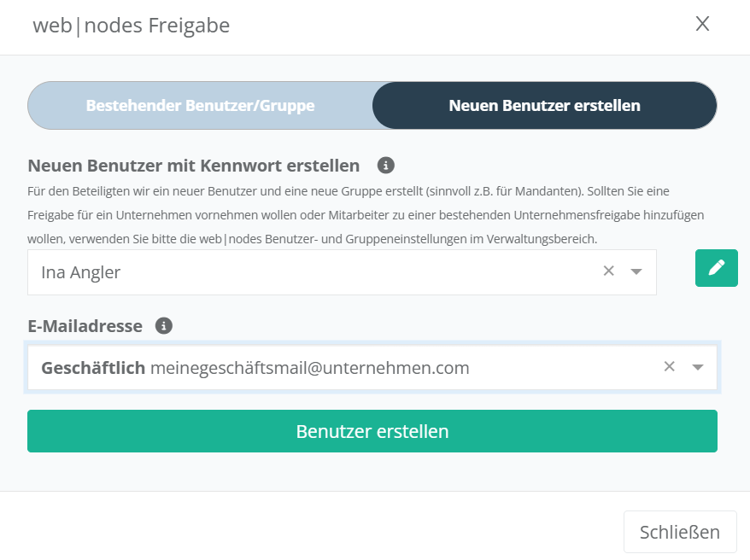The height and width of the screenshot is (560, 750).
Task: Clear the Ina Angler selection
Action: click(x=609, y=271)
